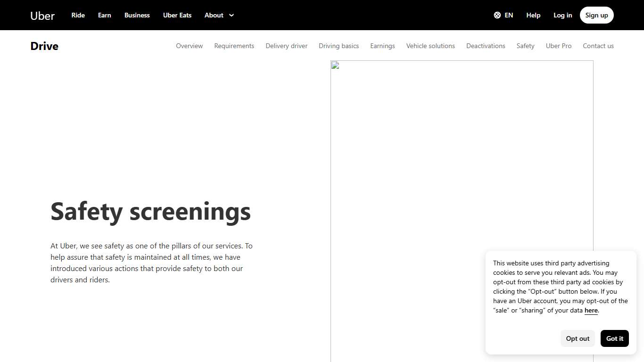Open the 'here' data opt-out link
The height and width of the screenshot is (362, 644).
[x=591, y=310]
